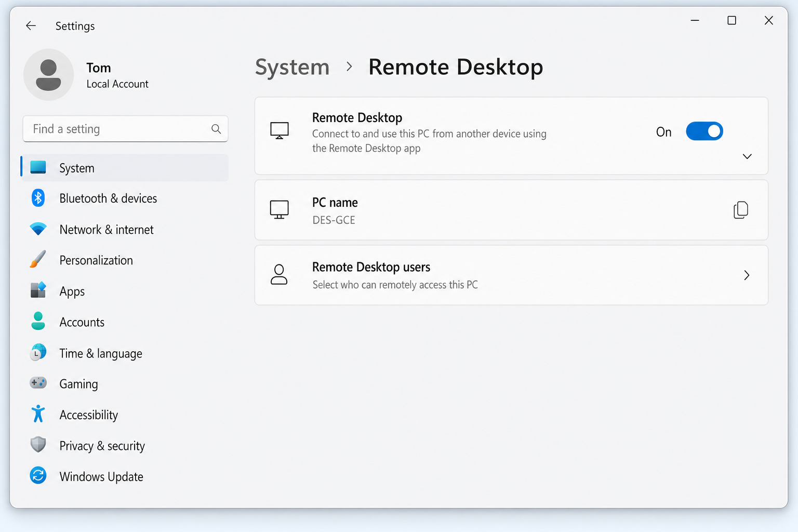
Task: Click the Privacy & security shield icon
Action: click(38, 445)
